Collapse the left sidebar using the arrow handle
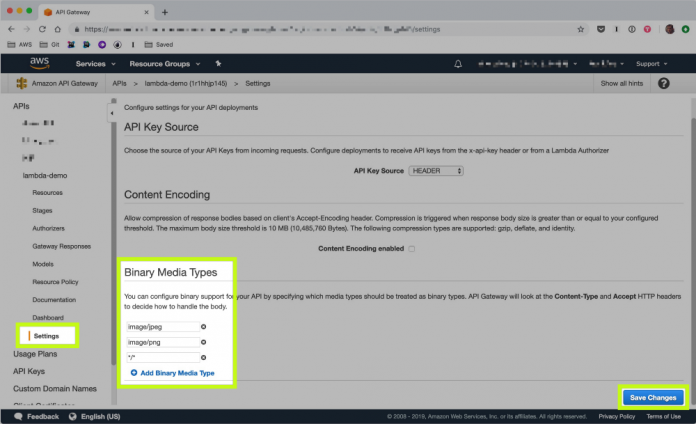 pyautogui.click(x=111, y=112)
